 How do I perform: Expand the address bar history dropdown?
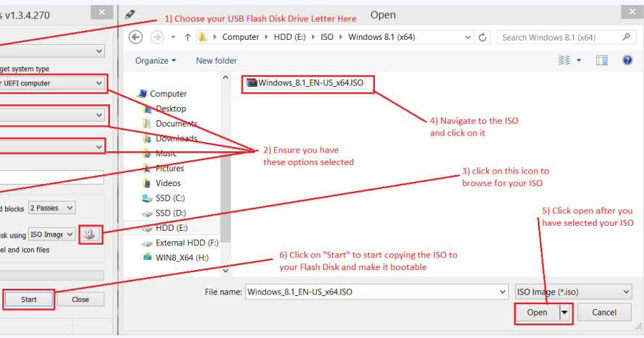point(467,38)
